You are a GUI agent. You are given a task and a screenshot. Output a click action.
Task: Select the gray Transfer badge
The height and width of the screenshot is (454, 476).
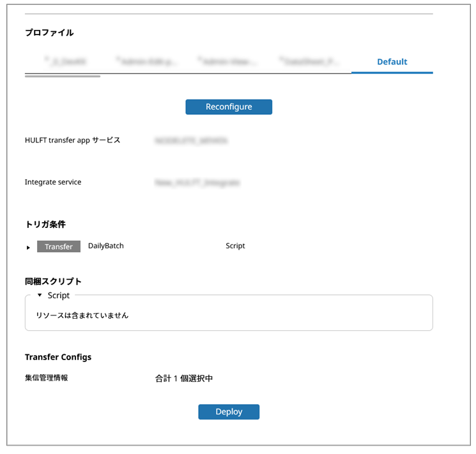click(59, 246)
